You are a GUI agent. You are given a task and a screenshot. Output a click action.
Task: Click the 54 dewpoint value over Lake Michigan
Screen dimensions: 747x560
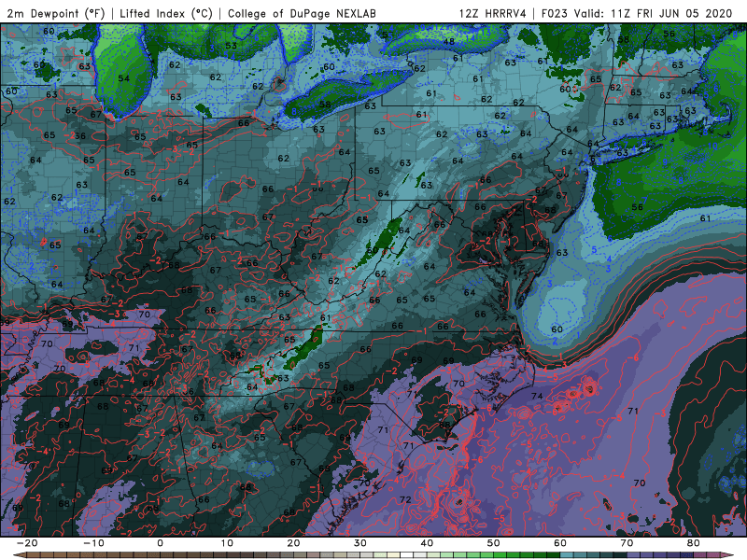pos(123,77)
